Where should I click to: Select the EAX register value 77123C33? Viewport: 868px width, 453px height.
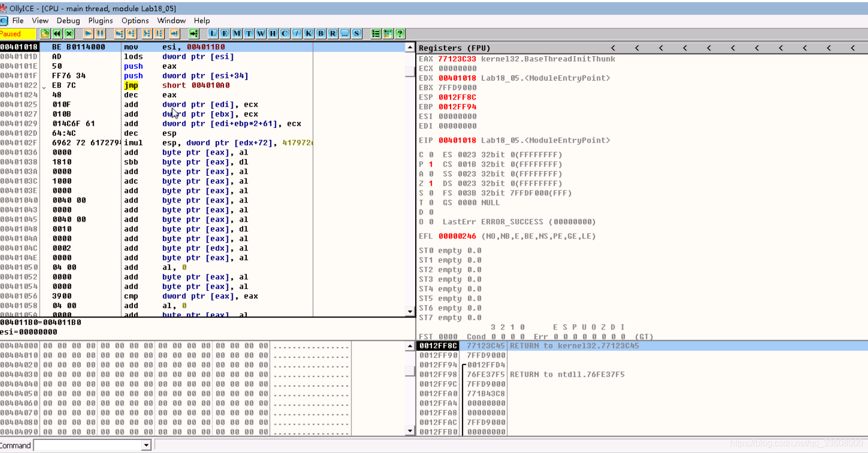click(457, 59)
